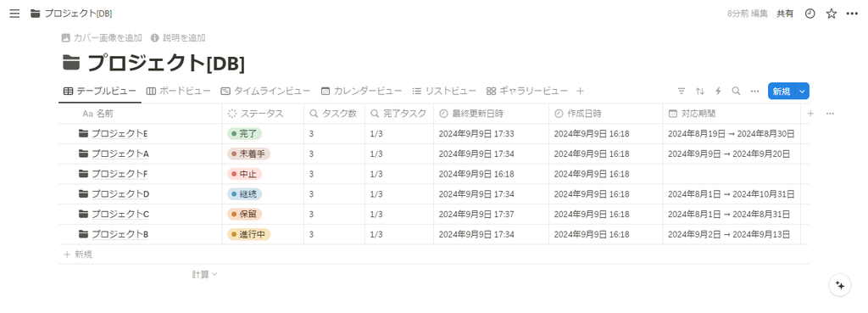Select the 共有 share button
868x313 pixels.
point(784,14)
